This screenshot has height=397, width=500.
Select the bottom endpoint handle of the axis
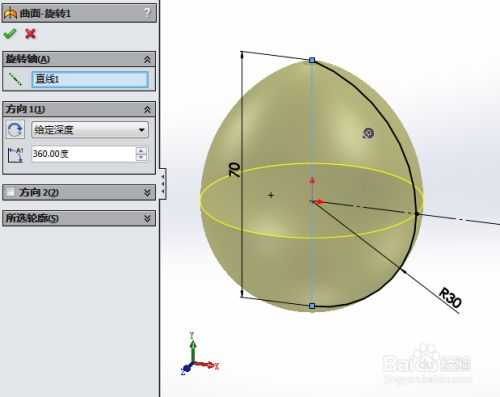(312, 306)
